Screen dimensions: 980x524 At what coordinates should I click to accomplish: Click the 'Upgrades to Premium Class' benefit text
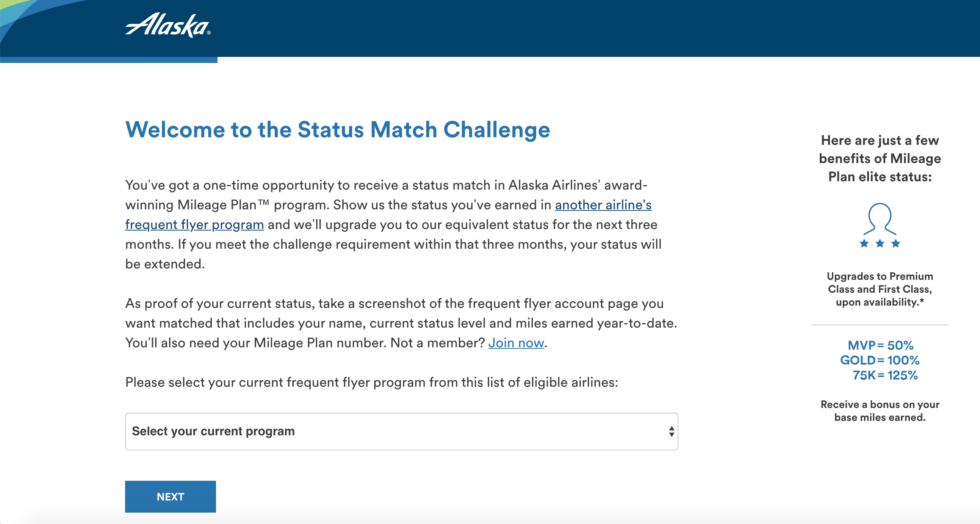[880, 289]
